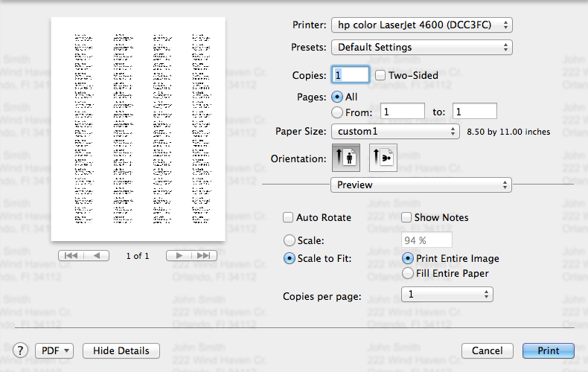Cancel the print dialog
This screenshot has height=372, width=588.
point(487,350)
